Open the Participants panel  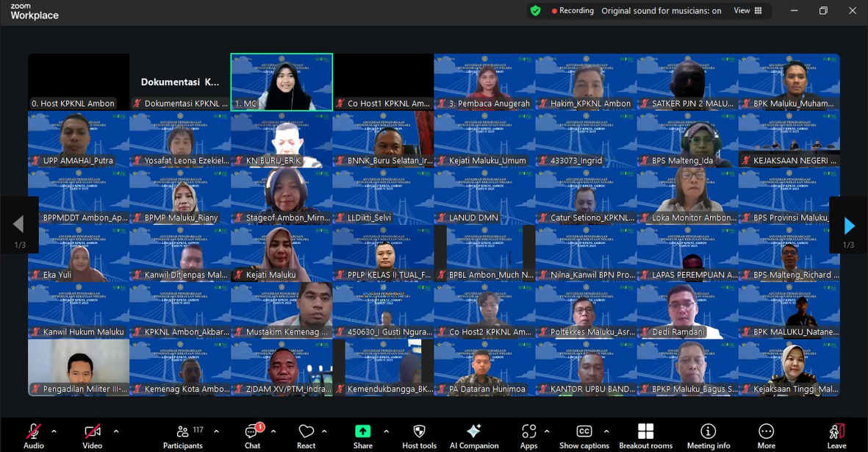click(x=182, y=436)
